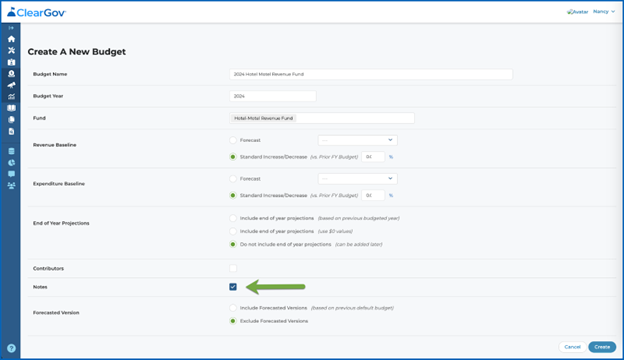Click the Expenditure Baseline percent field

click(373, 195)
